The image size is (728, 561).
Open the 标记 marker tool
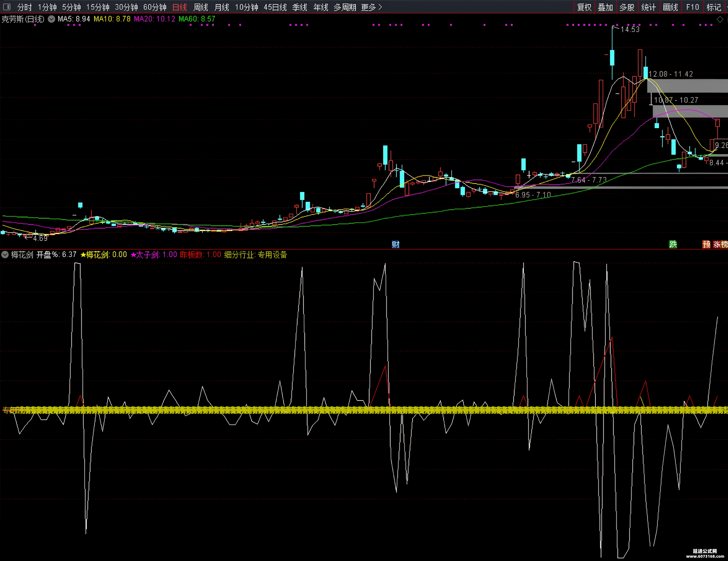(713, 7)
